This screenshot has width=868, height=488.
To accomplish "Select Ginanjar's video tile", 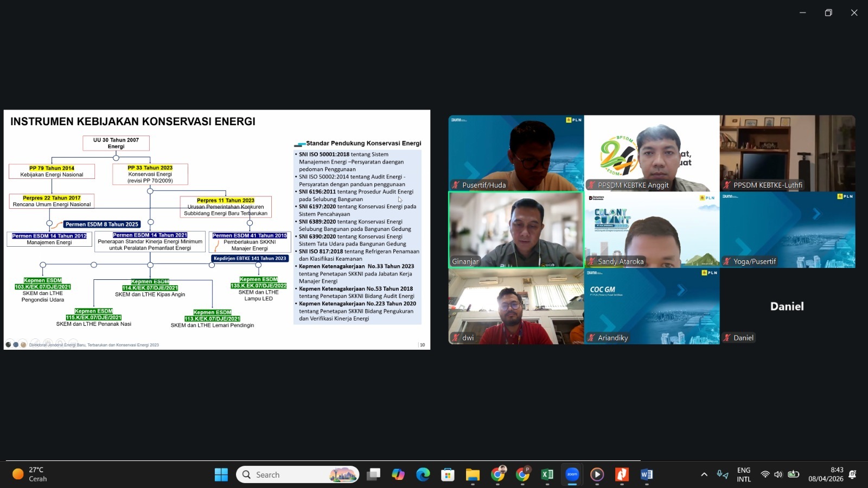I will coord(516,230).
